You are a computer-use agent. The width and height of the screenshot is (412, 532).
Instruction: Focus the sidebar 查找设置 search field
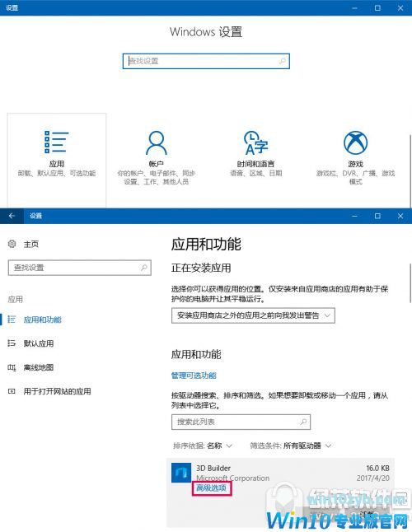pos(80,268)
